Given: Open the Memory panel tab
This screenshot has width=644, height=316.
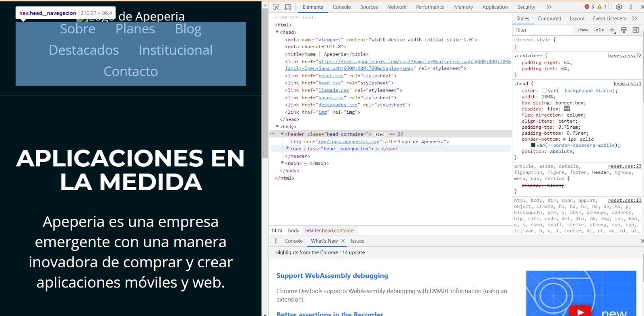Looking at the screenshot, I should point(463,7).
